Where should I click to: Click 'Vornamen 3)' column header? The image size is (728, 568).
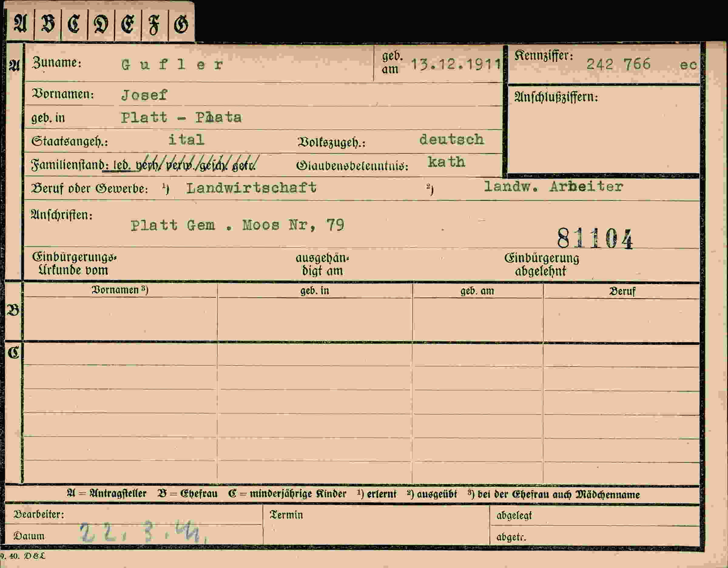tap(120, 290)
